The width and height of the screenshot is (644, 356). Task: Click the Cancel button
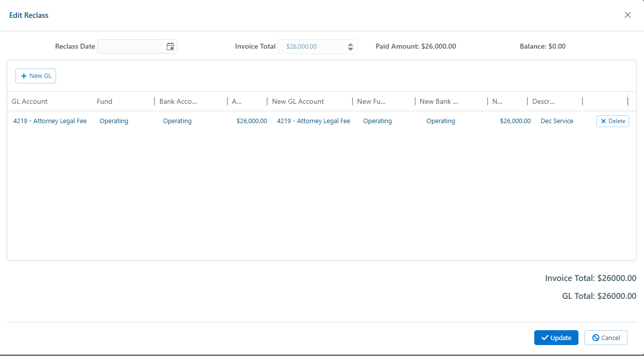point(606,338)
